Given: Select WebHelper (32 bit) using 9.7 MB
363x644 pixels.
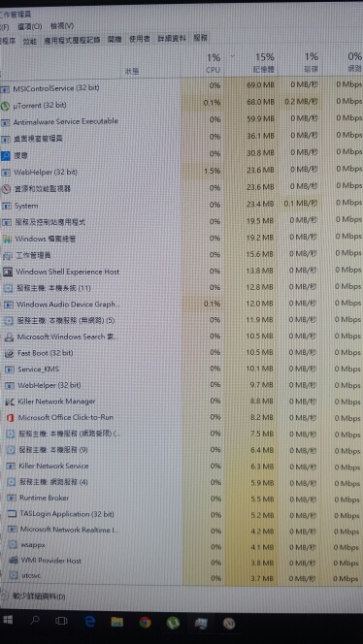Looking at the screenshot, I should (181, 385).
